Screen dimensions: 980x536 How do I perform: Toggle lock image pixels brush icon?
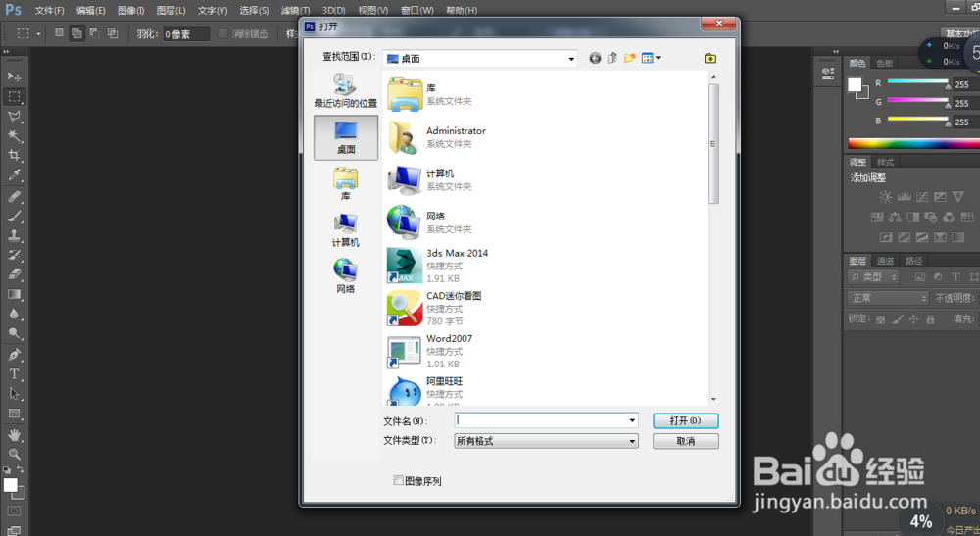pyautogui.click(x=897, y=319)
